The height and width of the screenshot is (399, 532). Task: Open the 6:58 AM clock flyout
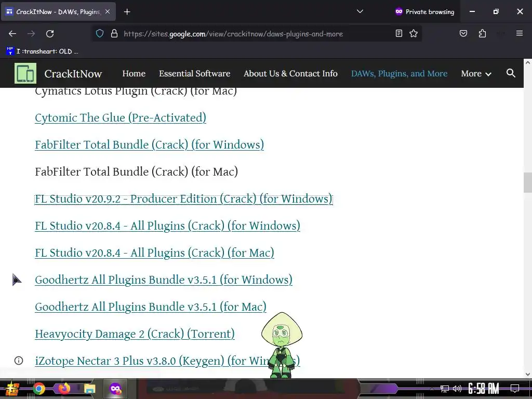tap(484, 389)
